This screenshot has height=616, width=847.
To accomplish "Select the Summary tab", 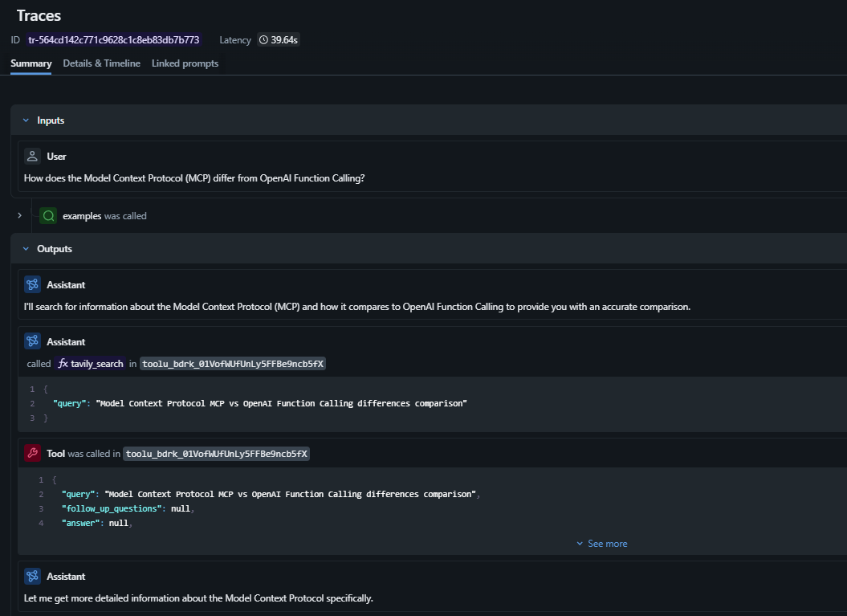I will [31, 63].
